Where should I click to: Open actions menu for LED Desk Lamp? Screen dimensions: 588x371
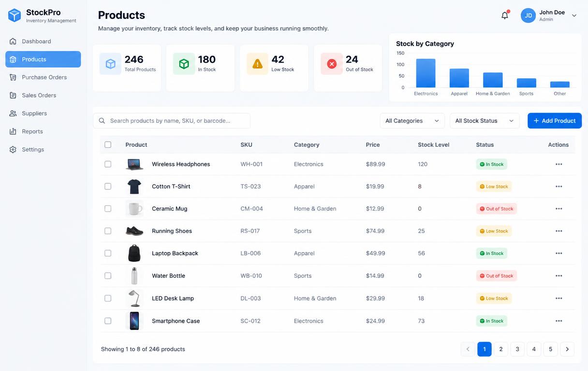pos(559,298)
